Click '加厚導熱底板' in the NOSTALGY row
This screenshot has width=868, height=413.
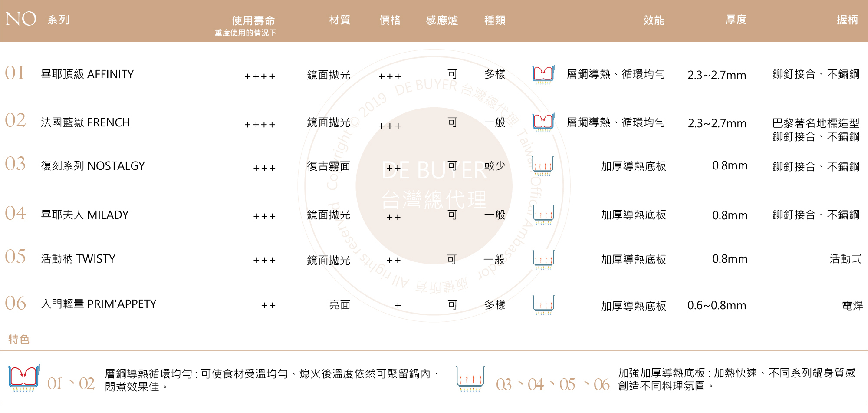click(633, 166)
